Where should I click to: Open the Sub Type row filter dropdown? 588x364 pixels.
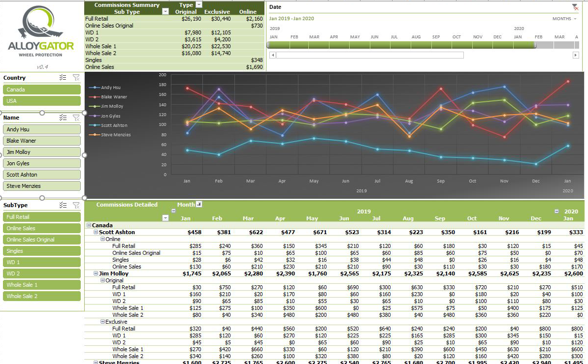coord(165,11)
